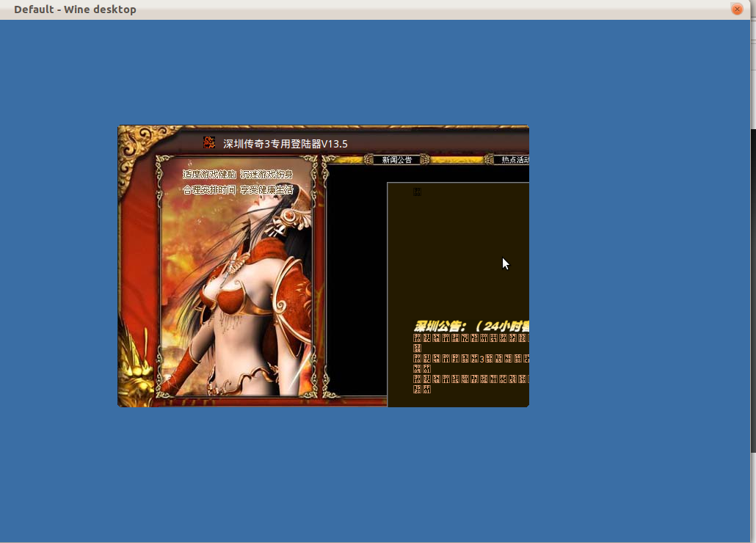
Task: Click the Default - Wine desktop title bar text
Action: pyautogui.click(x=75, y=10)
